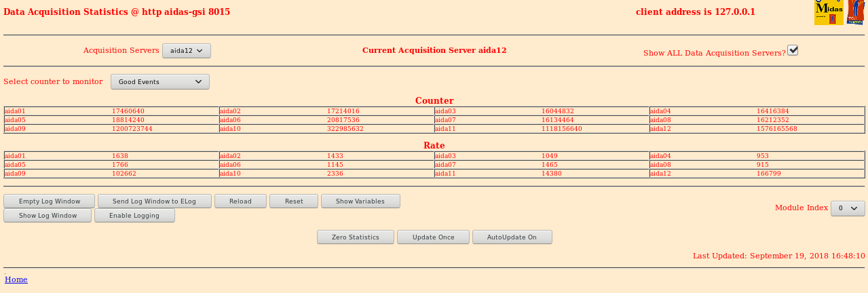868x293 pixels.
Task: Click Send Log Window to ELog
Action: pos(155,201)
